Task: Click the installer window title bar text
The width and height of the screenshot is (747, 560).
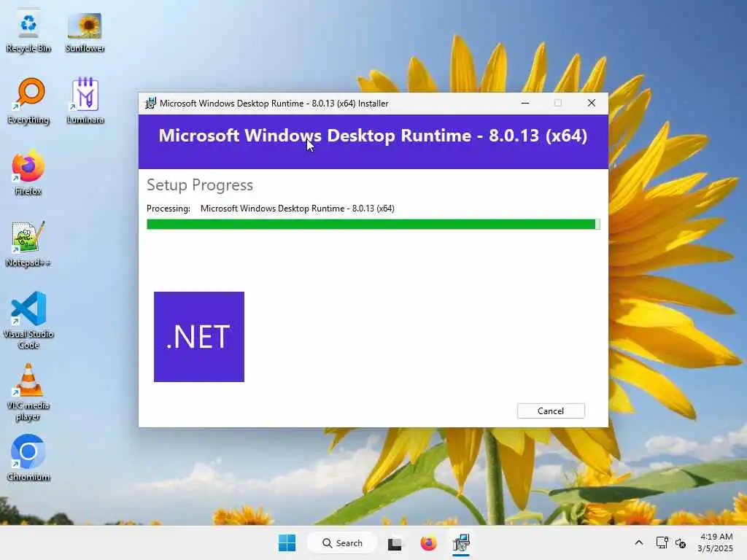Action: click(274, 104)
